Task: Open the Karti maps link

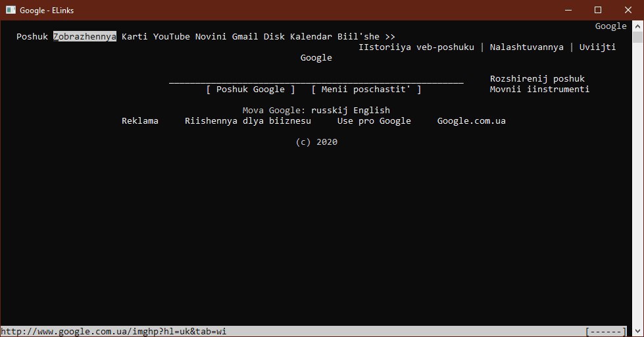Action: tap(134, 37)
